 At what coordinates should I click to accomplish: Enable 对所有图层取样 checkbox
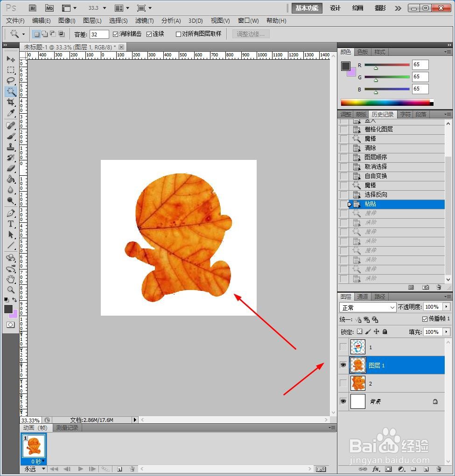178,34
